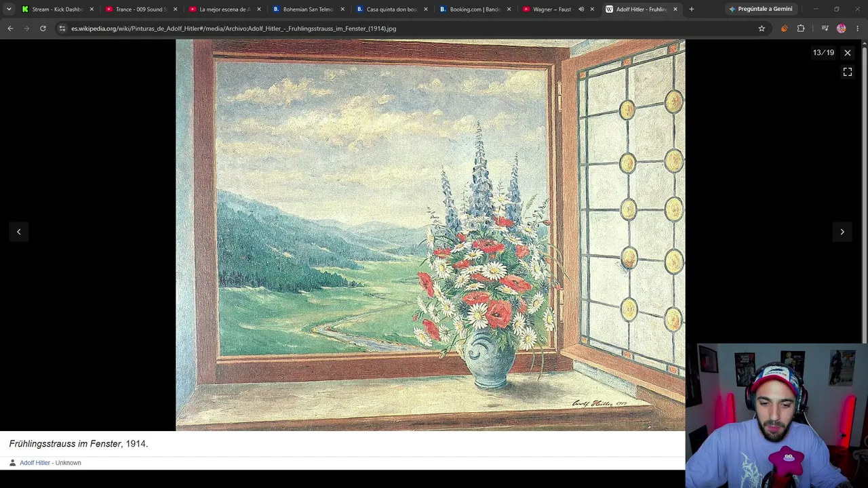Close the Trance - 009 Sound tab

(x=175, y=9)
